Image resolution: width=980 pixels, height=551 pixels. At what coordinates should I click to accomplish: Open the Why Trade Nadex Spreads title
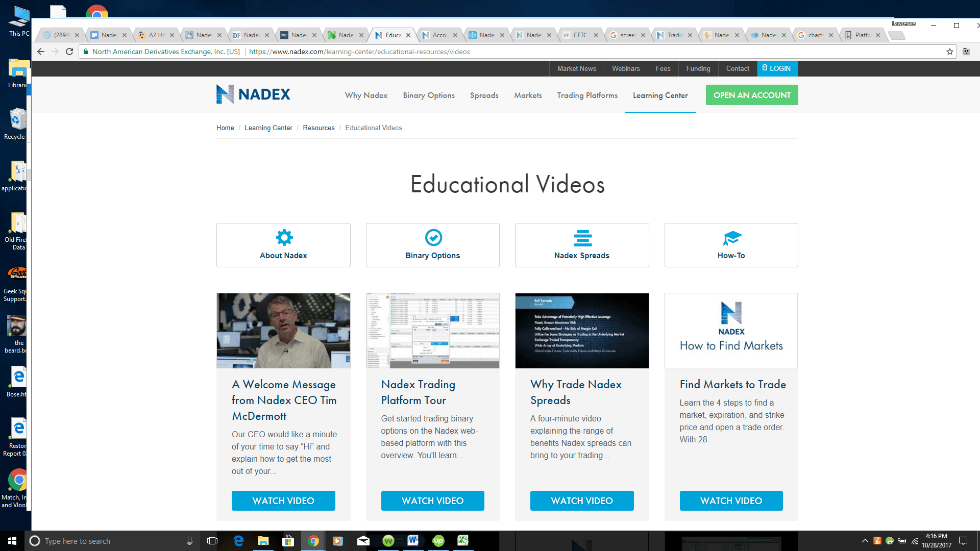576,392
